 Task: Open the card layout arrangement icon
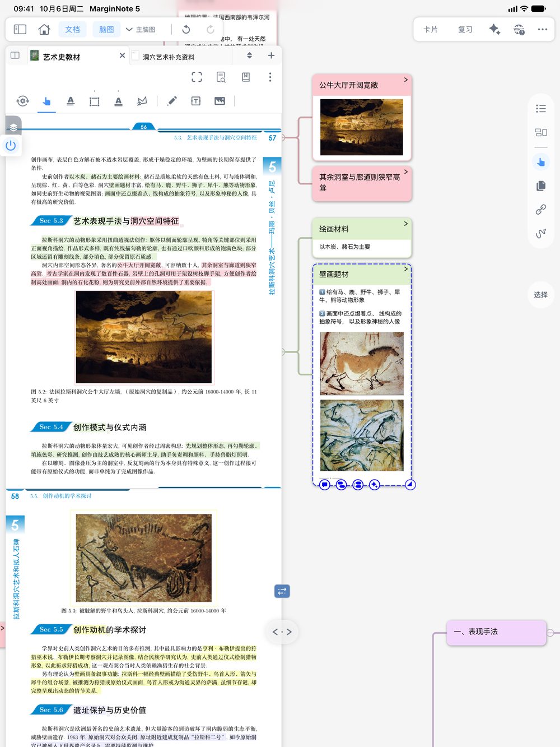(541, 132)
